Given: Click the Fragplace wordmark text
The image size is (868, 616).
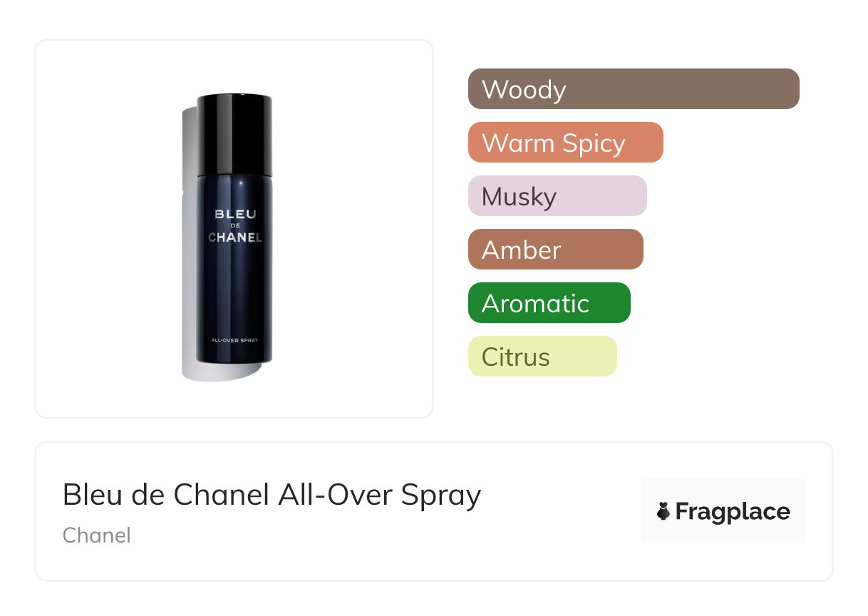Looking at the screenshot, I should 733,512.
